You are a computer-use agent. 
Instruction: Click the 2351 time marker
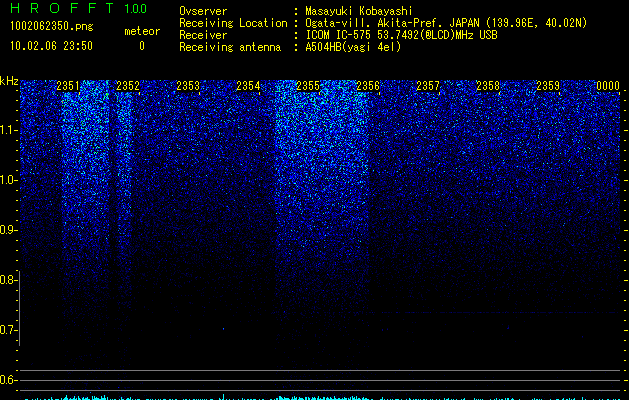click(x=68, y=86)
